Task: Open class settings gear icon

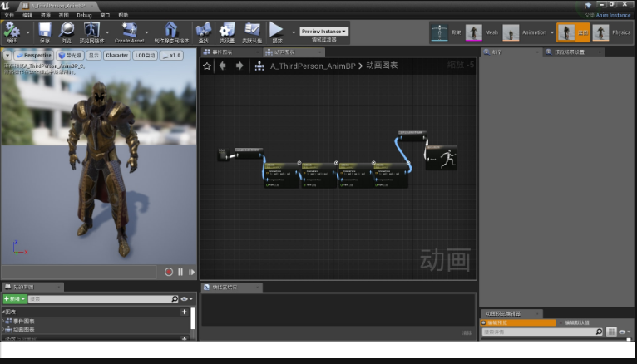Action: (x=227, y=32)
